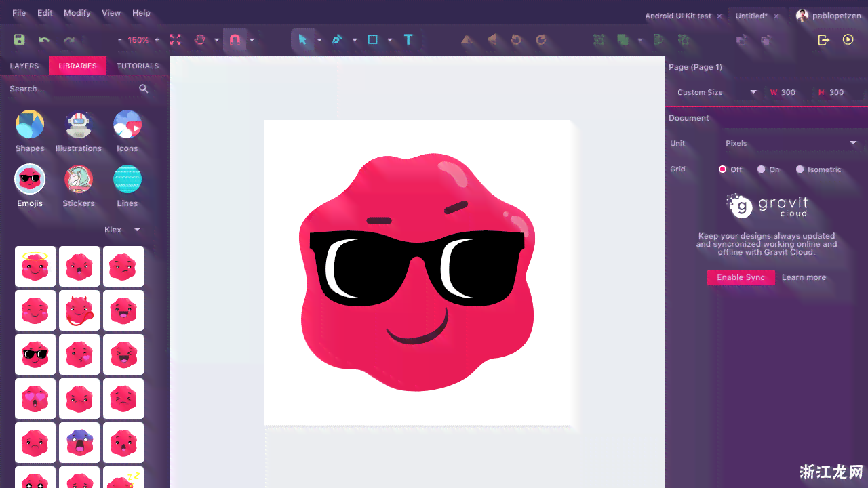Open the View menu
Screen dimensions: 868x488
pyautogui.click(x=111, y=13)
